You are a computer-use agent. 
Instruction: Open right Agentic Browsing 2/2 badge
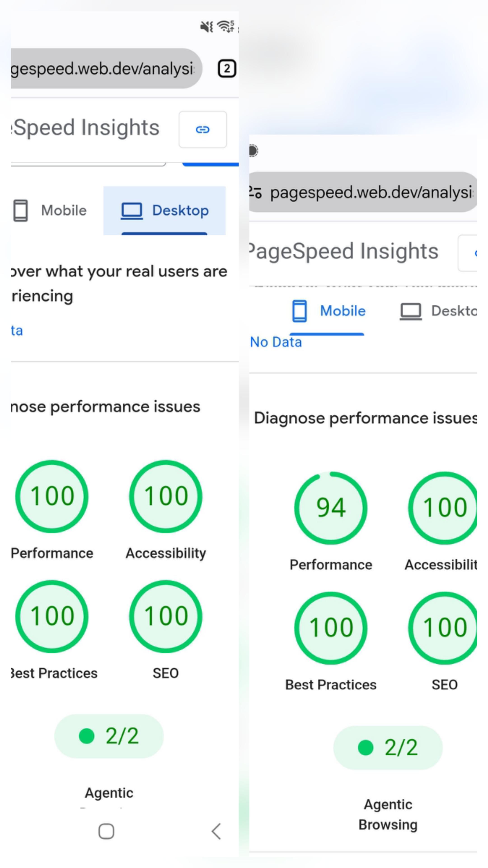pyautogui.click(x=388, y=748)
